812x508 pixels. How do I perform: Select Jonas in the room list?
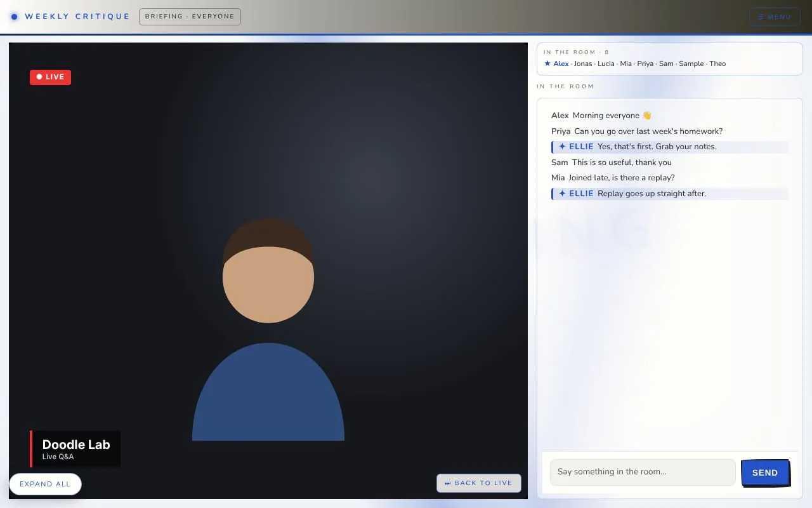(583, 63)
